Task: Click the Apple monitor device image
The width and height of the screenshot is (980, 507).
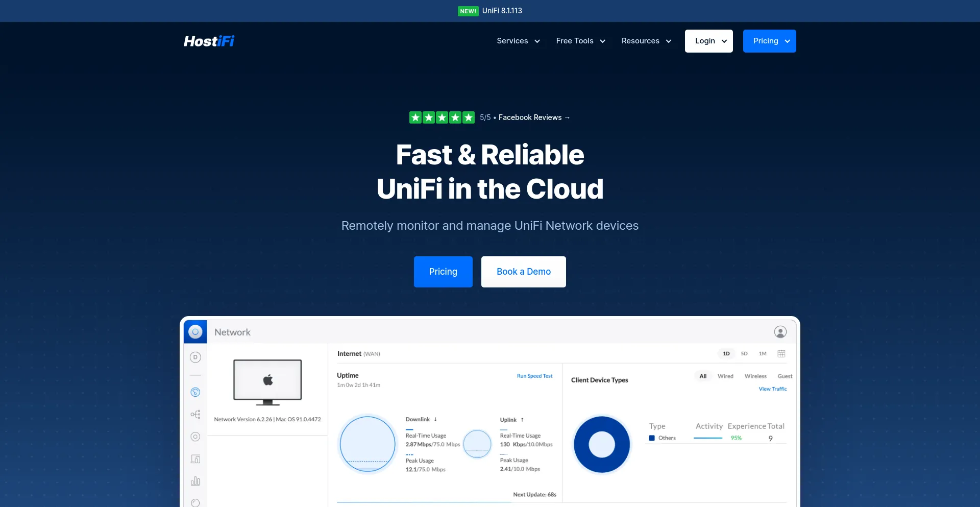Action: pos(267,382)
